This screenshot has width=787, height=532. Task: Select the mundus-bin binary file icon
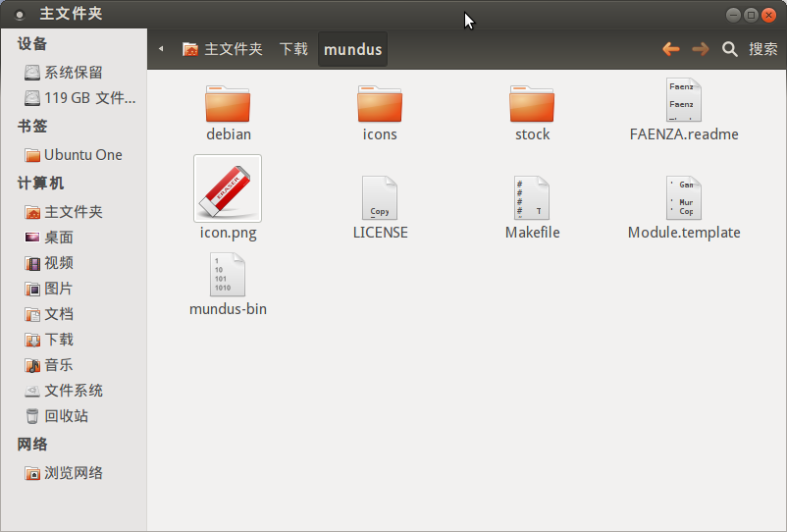228,275
